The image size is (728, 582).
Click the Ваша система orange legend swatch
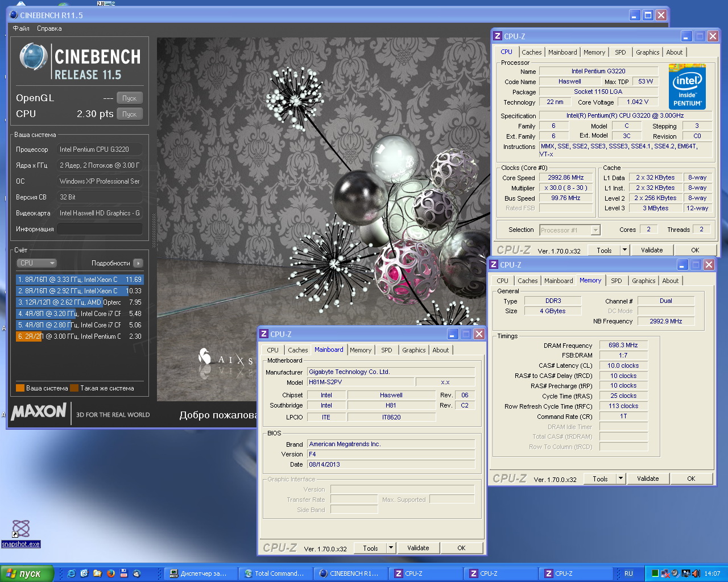[x=20, y=388]
